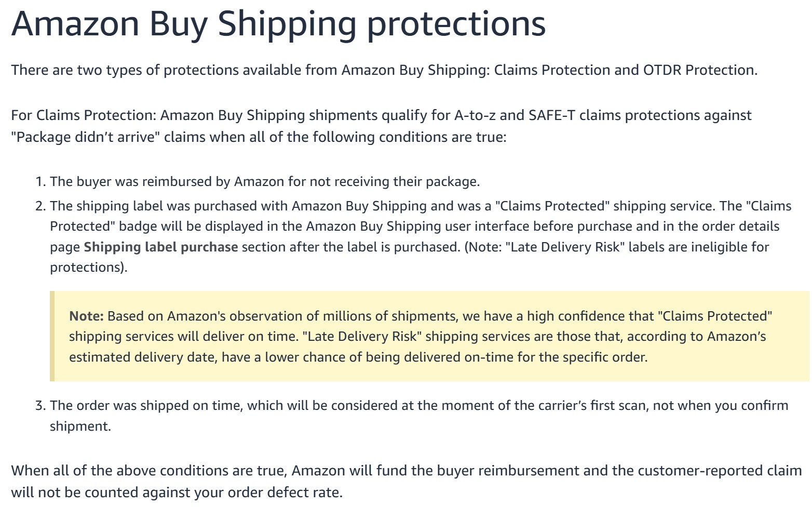Click the closing paragraph about order defect rate
Screen dimensions: 812x518
click(407, 482)
